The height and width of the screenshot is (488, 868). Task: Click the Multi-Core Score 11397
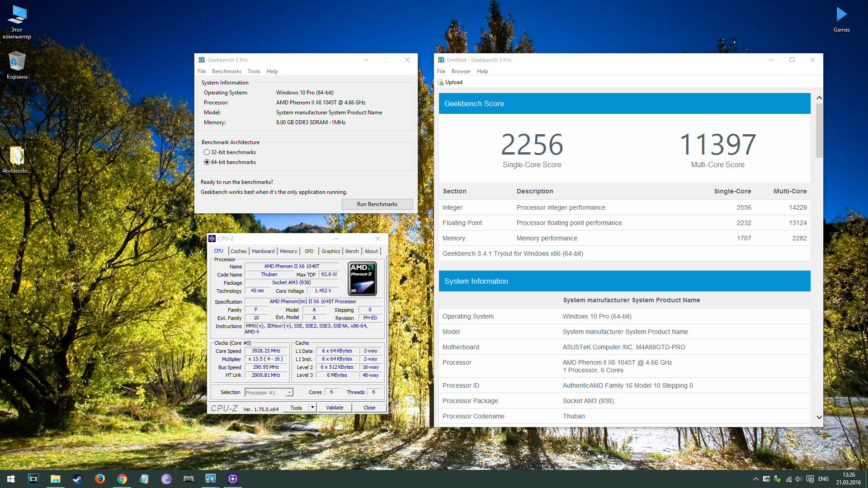coord(717,145)
